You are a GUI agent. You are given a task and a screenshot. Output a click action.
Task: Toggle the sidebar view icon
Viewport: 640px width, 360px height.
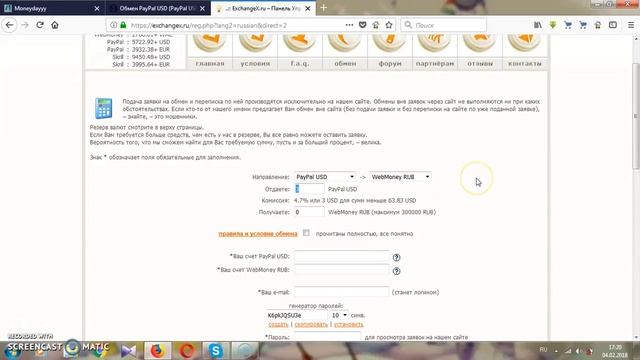613,25
